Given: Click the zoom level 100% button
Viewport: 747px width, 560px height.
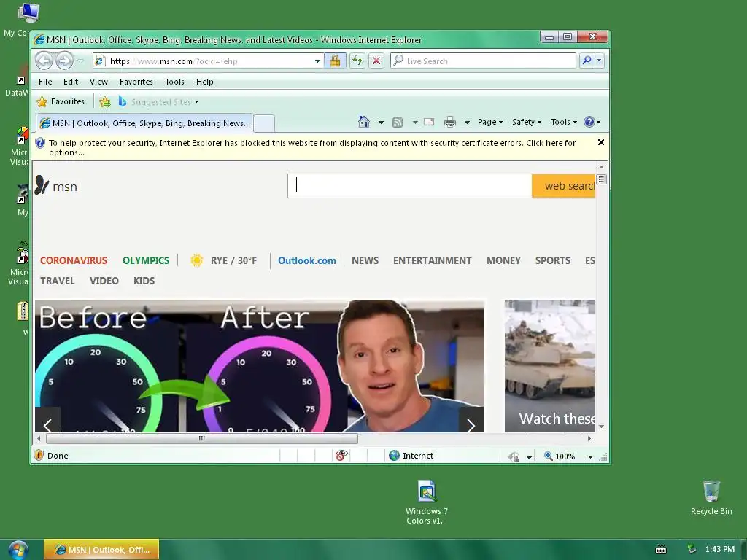Looking at the screenshot, I should click(x=560, y=456).
